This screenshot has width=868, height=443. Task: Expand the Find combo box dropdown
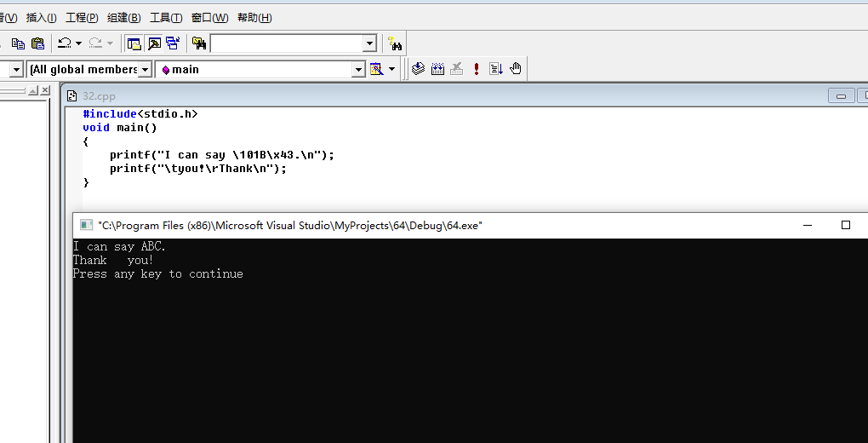[x=370, y=43]
